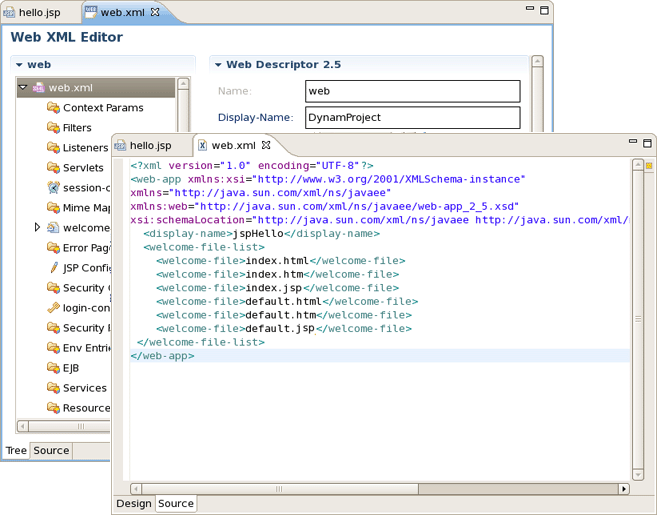657x516 pixels.
Task: Open the Tree tab at the bottom
Action: click(16, 451)
